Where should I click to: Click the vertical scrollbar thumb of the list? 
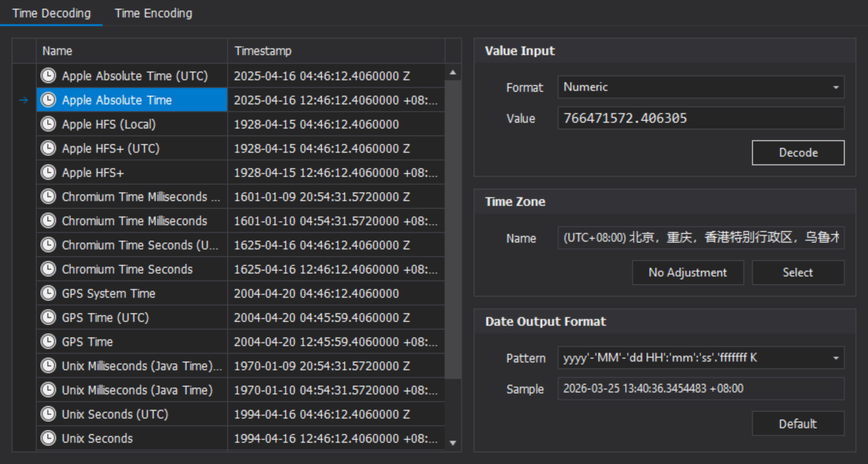tap(453, 229)
